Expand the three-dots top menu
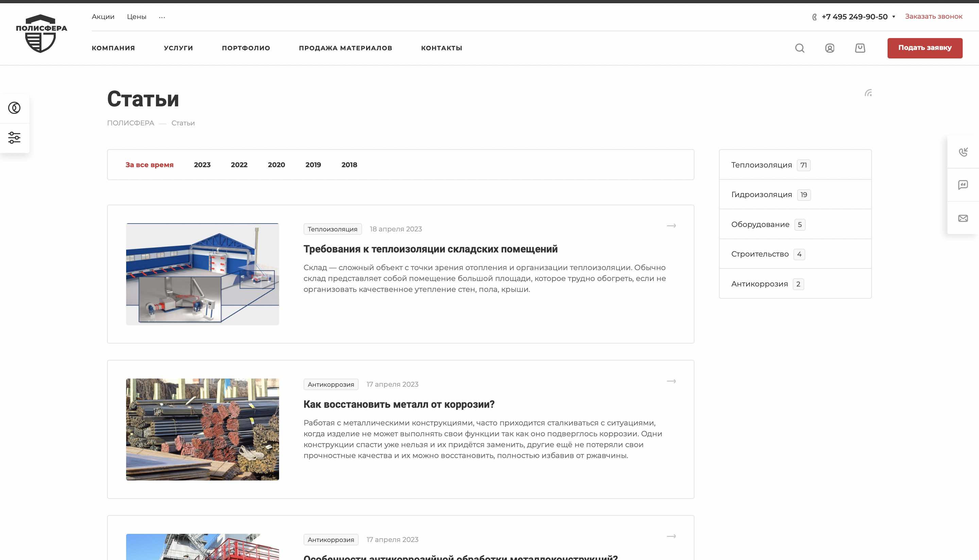The image size is (979, 560). pos(162,17)
